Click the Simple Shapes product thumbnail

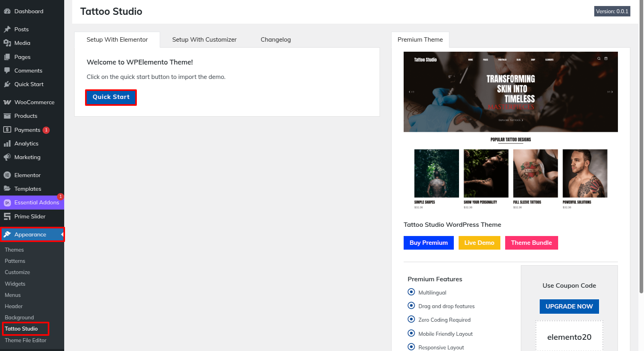(437, 173)
